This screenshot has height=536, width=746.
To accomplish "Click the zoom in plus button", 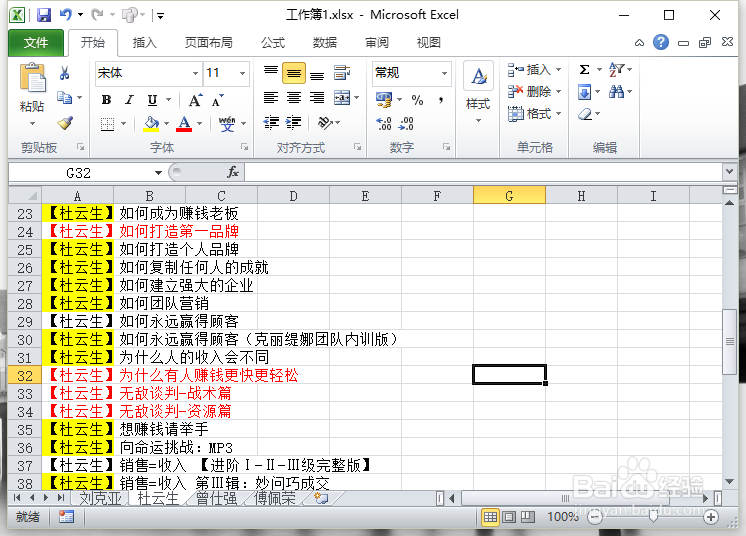I will pyautogui.click(x=711, y=517).
